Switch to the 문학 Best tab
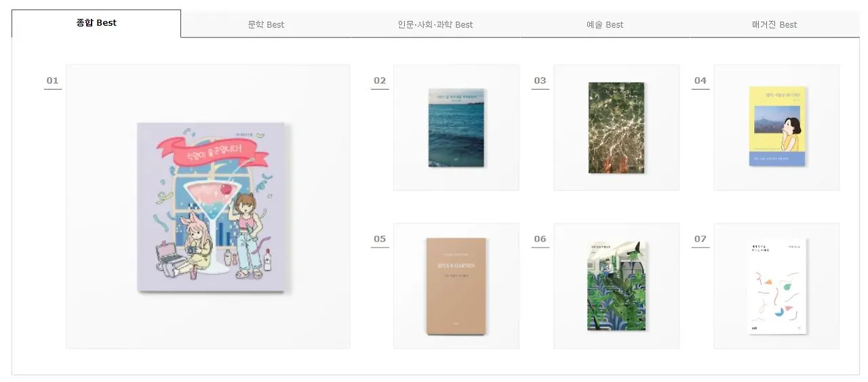 [266, 24]
